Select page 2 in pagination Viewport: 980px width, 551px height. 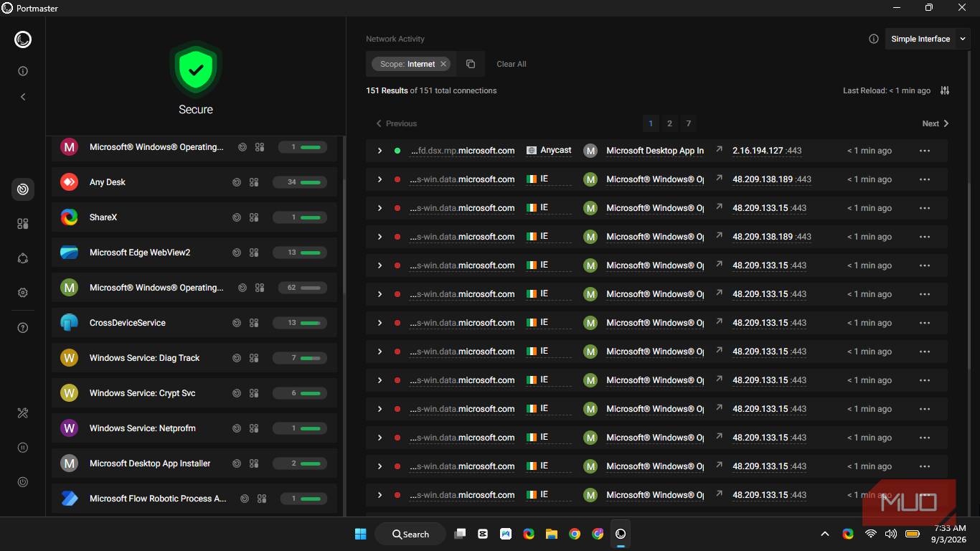tap(669, 123)
